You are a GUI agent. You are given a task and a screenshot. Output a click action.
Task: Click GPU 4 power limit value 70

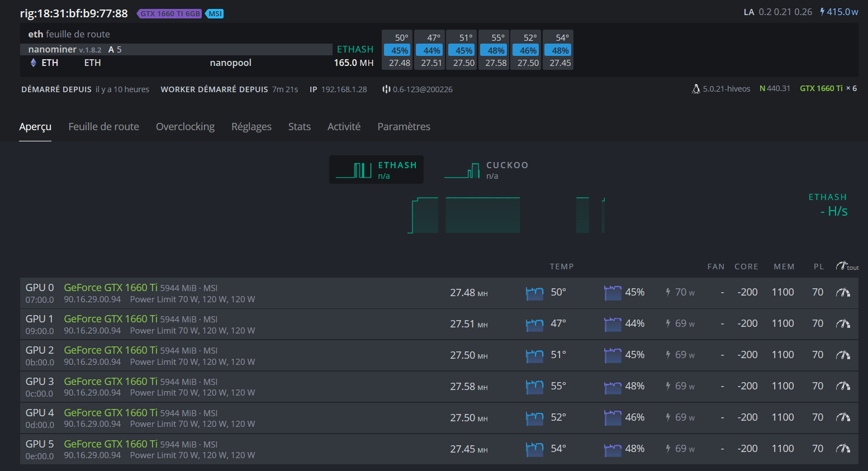pyautogui.click(x=818, y=417)
